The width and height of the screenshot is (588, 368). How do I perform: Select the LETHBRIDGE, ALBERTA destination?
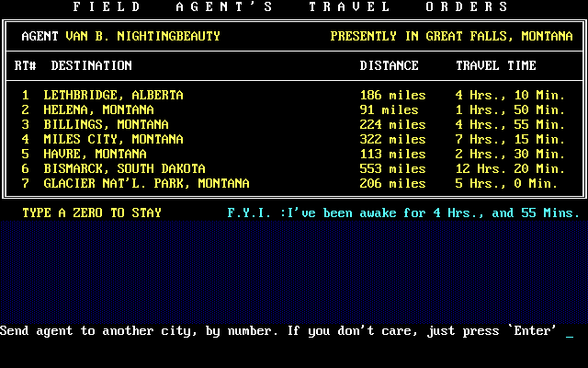[x=113, y=95]
